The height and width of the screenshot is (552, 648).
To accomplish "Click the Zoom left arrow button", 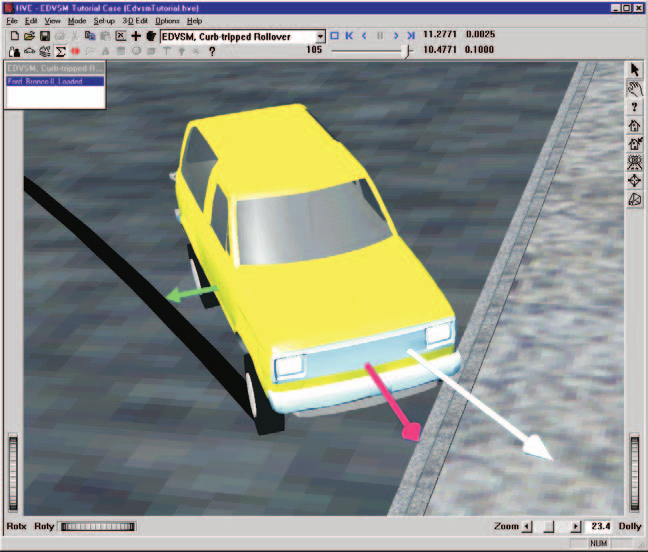I will (527, 526).
